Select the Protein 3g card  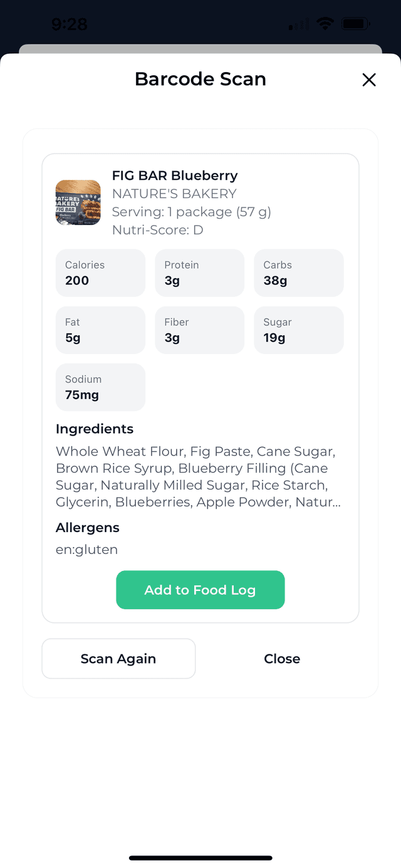coord(199,273)
